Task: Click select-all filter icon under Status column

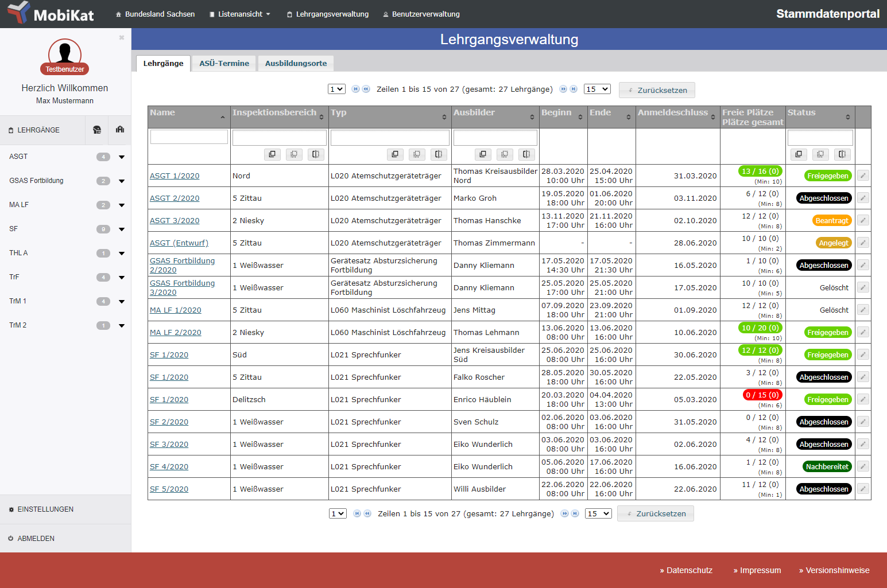Action: (799, 154)
